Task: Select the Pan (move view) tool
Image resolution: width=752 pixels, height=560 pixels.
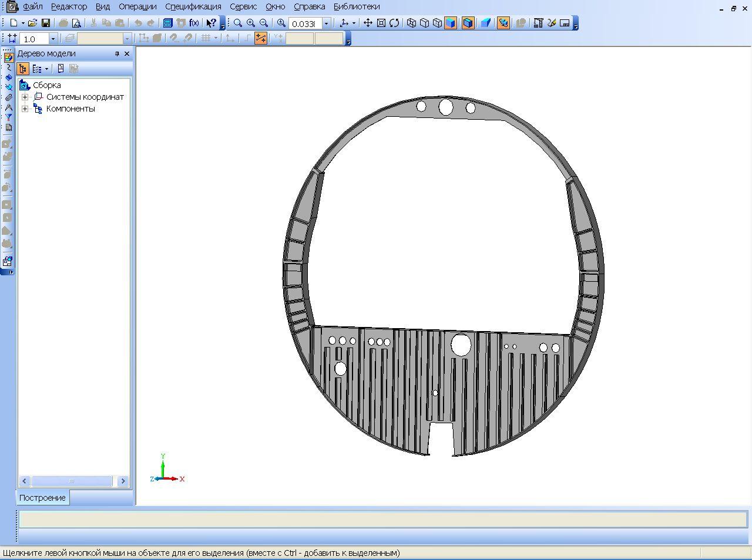Action: coord(368,23)
